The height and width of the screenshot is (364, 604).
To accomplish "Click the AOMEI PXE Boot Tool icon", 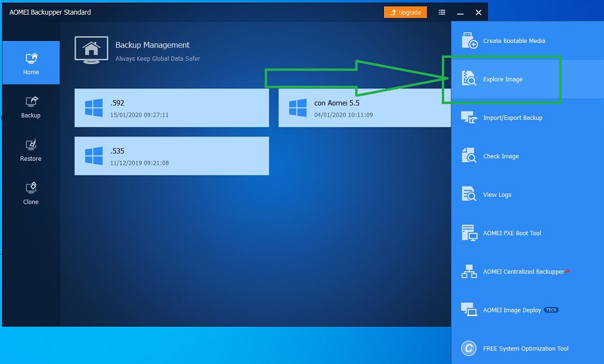I will [x=469, y=233].
